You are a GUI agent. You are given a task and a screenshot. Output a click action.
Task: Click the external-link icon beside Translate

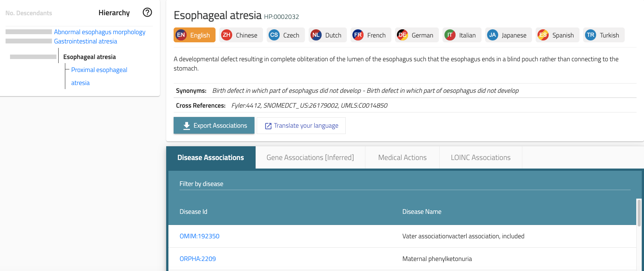click(x=268, y=126)
